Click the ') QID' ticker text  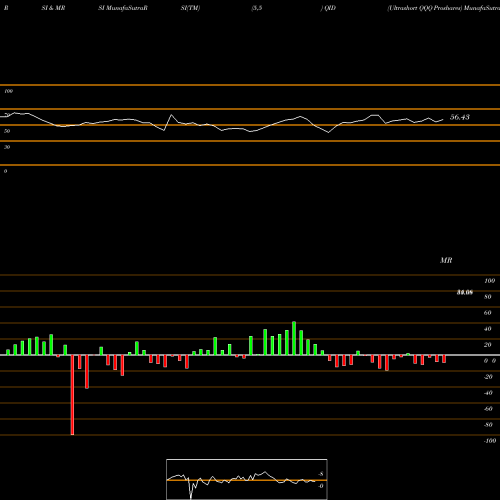[x=328, y=8]
